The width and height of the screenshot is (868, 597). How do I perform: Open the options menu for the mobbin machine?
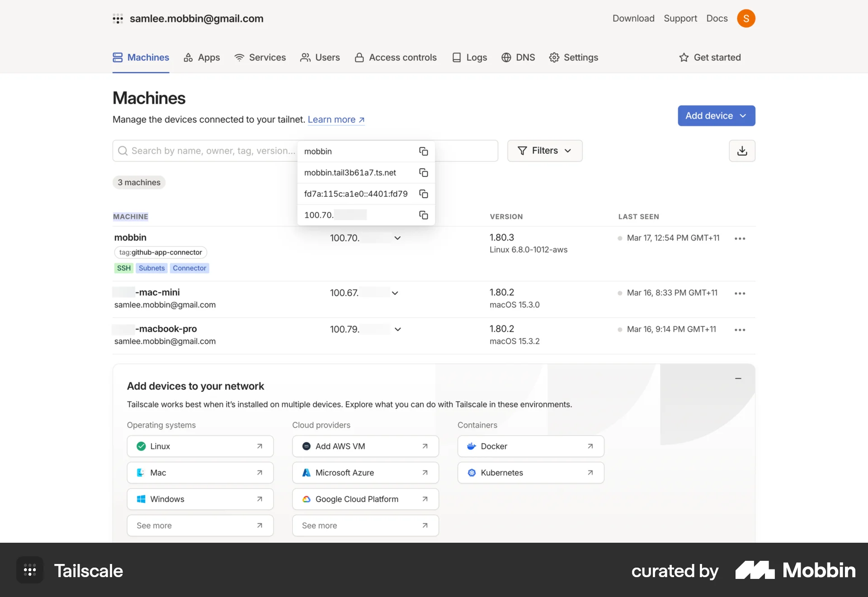(x=740, y=238)
